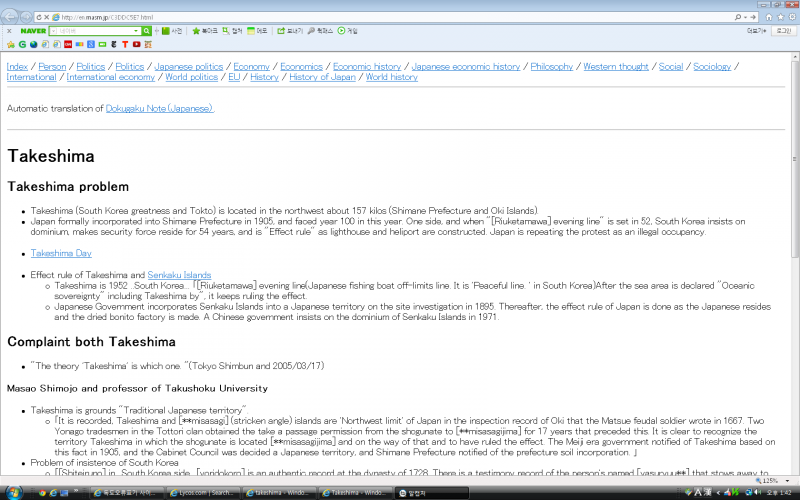Expand the Naver search box dropdown arrow
This screenshot has height=500, width=800.
tap(136, 31)
